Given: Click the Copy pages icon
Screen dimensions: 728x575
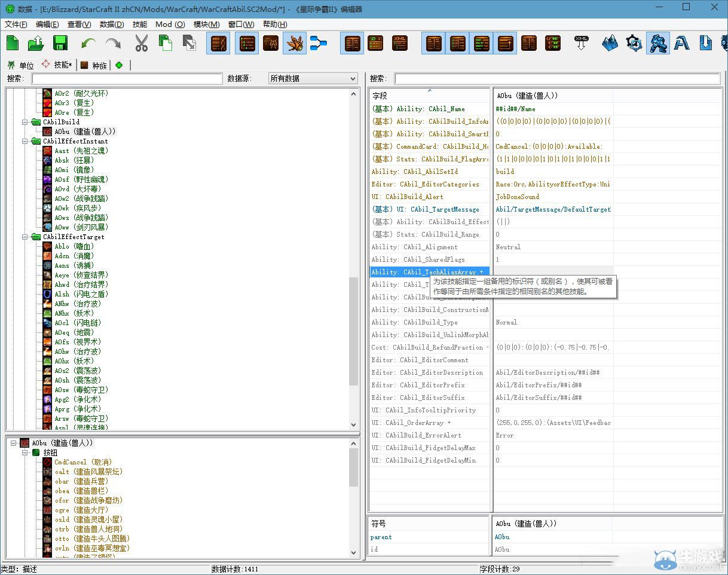Looking at the screenshot, I should pyautogui.click(x=165, y=43).
